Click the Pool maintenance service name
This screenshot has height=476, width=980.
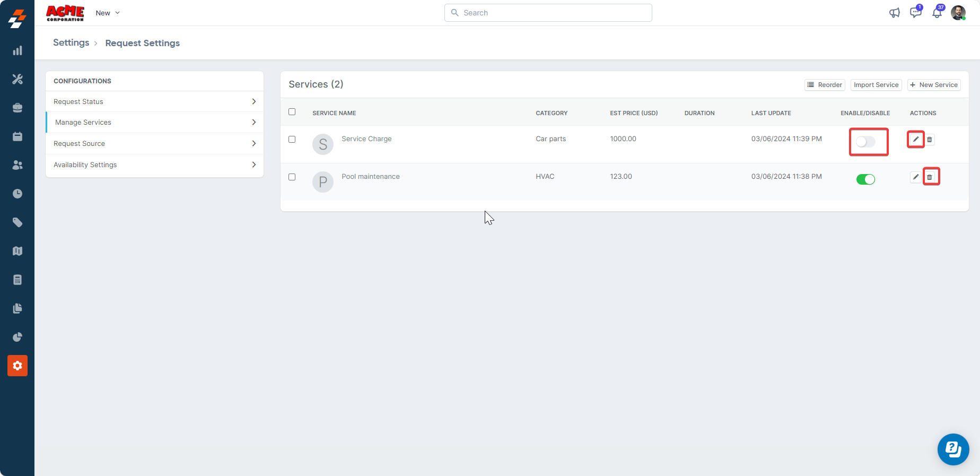click(371, 177)
